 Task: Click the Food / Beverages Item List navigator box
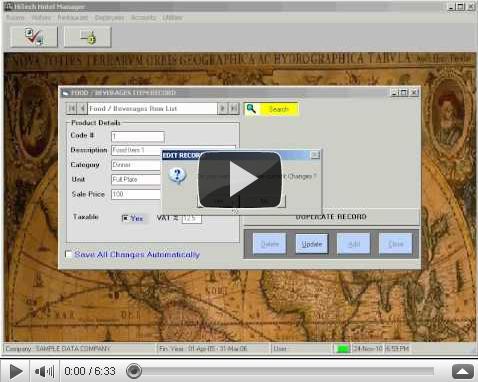pyautogui.click(x=152, y=109)
